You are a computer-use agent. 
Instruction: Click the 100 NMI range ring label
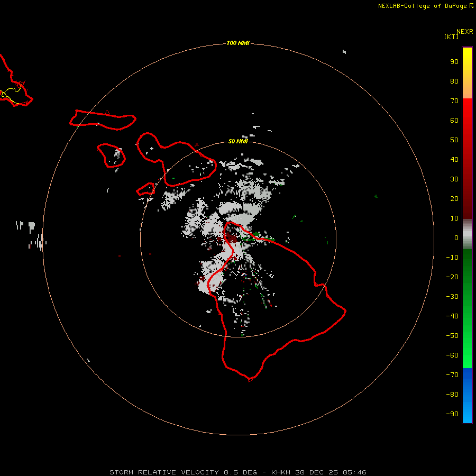pos(237,43)
